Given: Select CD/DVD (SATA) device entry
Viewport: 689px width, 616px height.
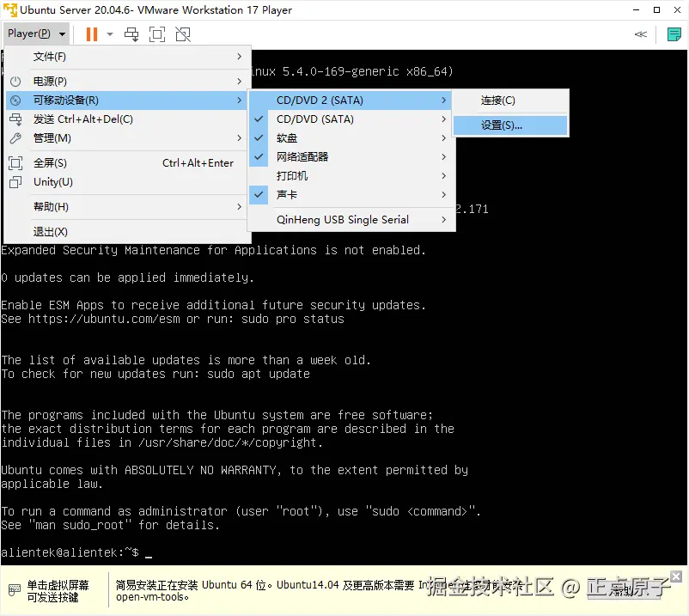Looking at the screenshot, I should tap(351, 119).
